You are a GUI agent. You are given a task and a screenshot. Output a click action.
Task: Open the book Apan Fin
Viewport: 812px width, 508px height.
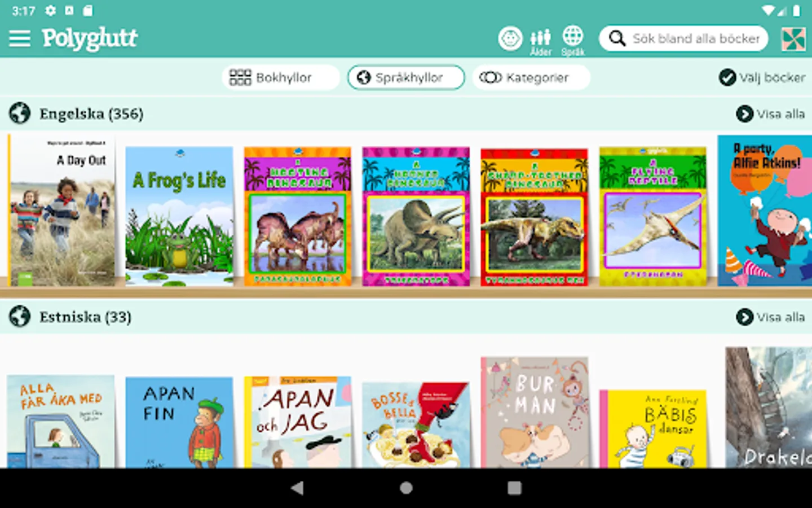[x=179, y=422]
